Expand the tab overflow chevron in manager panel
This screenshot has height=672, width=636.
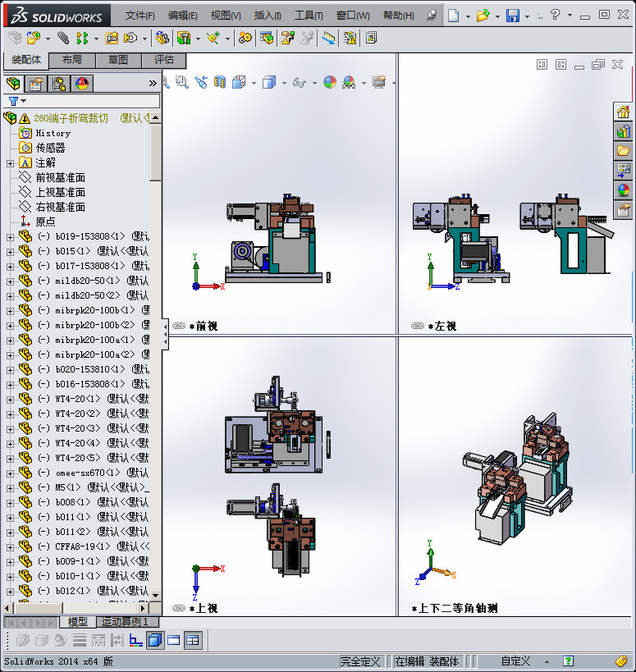coord(153,84)
